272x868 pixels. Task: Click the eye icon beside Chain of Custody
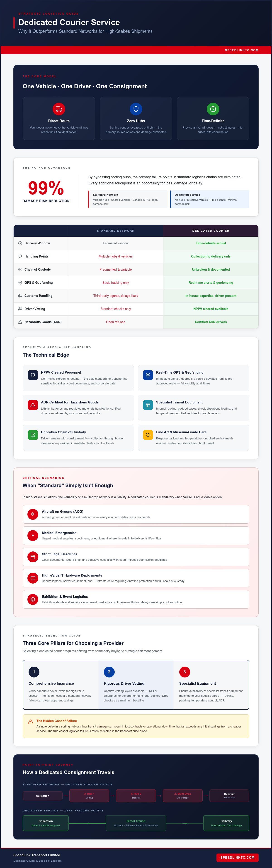(x=20, y=269)
